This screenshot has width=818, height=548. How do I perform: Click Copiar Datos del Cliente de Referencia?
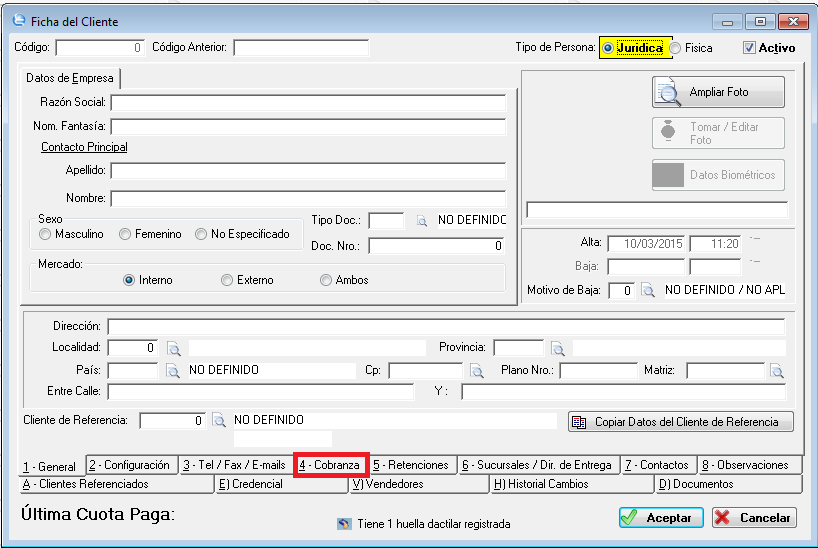pos(680,422)
